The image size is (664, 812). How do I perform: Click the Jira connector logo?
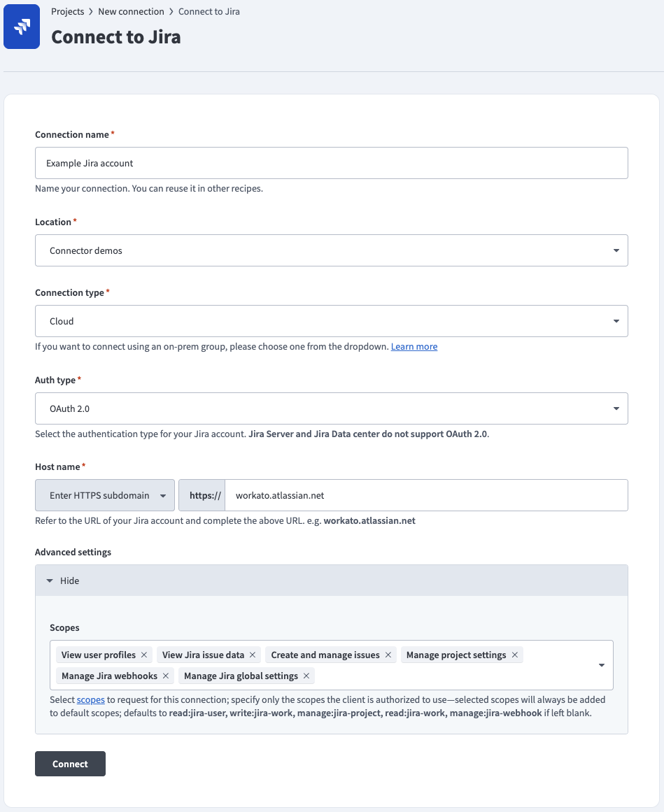coord(22,26)
